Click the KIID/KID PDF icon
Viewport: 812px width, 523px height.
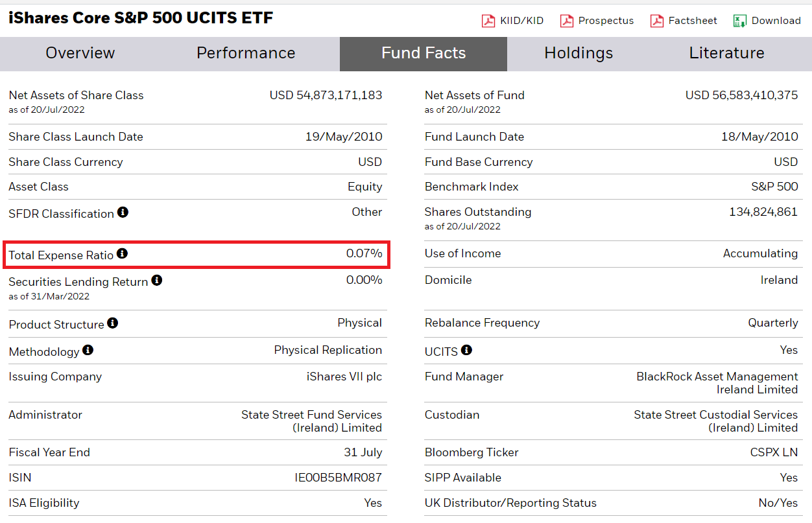[488, 21]
